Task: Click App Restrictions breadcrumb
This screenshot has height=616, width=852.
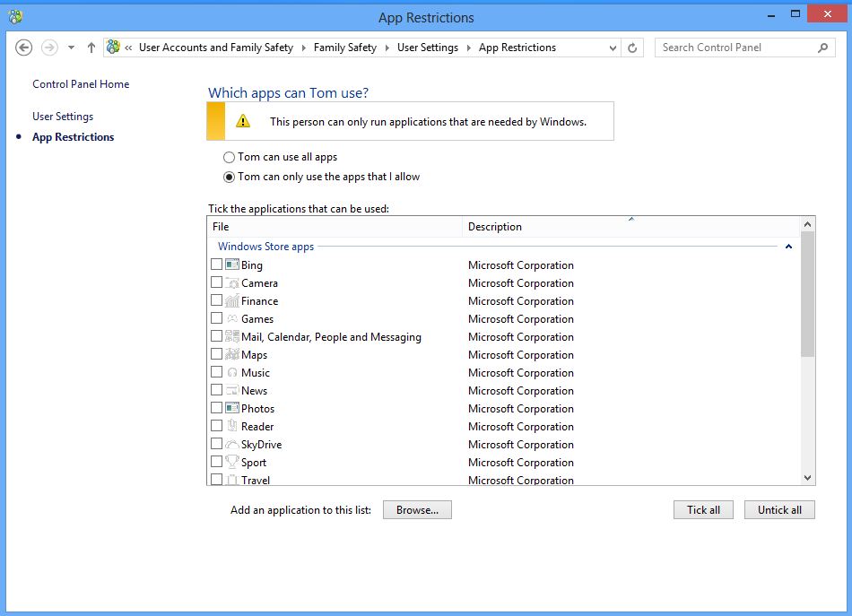Action: click(x=517, y=48)
